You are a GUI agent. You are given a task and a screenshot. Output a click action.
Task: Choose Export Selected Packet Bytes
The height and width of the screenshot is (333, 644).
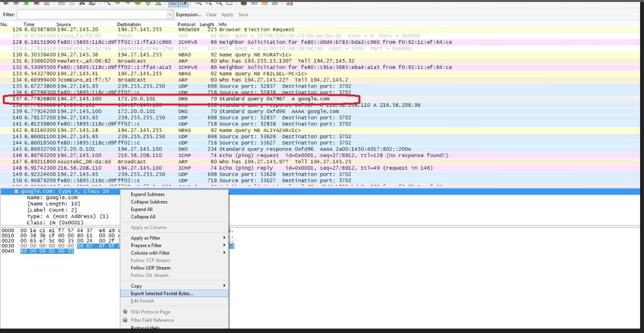175,294
